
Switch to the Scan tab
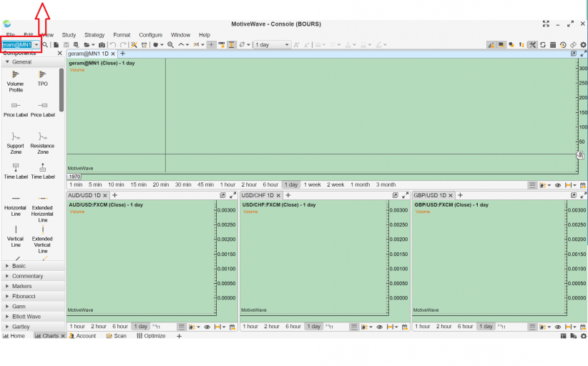pos(117,336)
